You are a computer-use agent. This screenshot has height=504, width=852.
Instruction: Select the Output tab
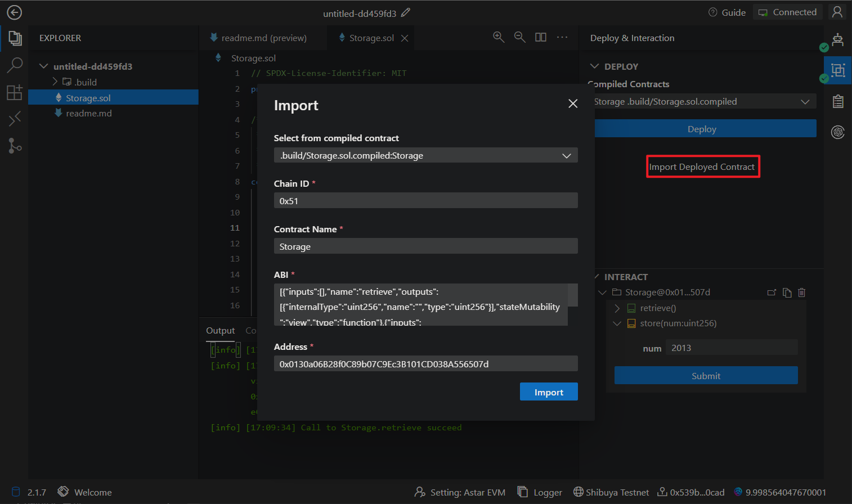220,331
